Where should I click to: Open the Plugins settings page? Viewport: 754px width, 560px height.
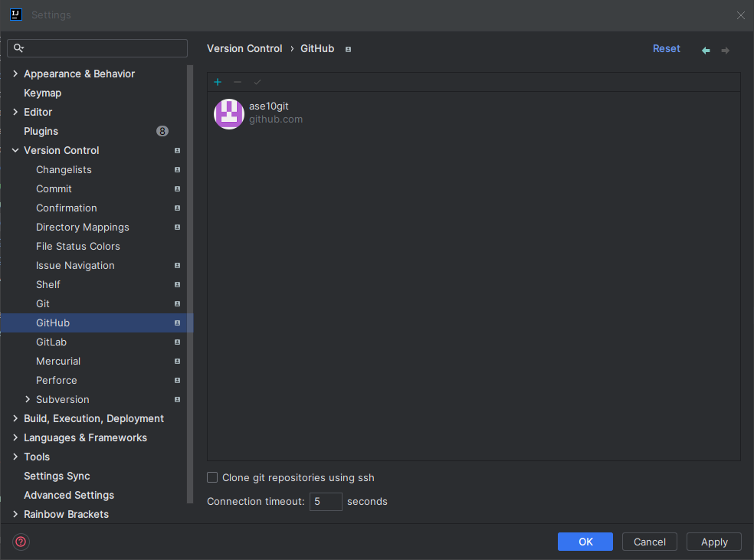click(41, 131)
